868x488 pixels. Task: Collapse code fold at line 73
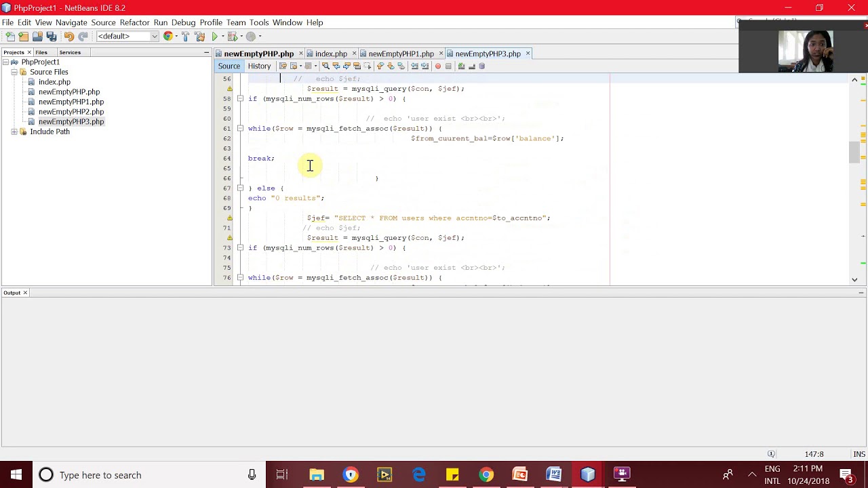pyautogui.click(x=240, y=248)
